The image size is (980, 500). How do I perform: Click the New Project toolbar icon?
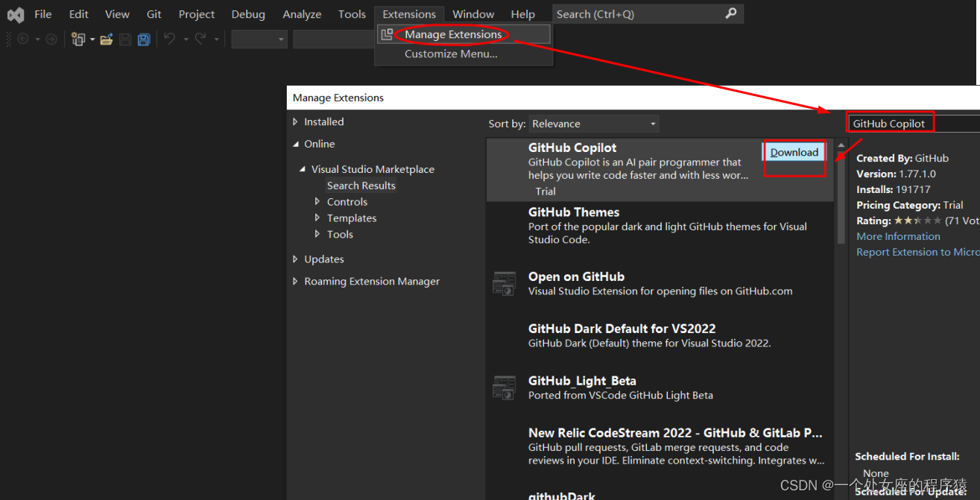tap(78, 39)
